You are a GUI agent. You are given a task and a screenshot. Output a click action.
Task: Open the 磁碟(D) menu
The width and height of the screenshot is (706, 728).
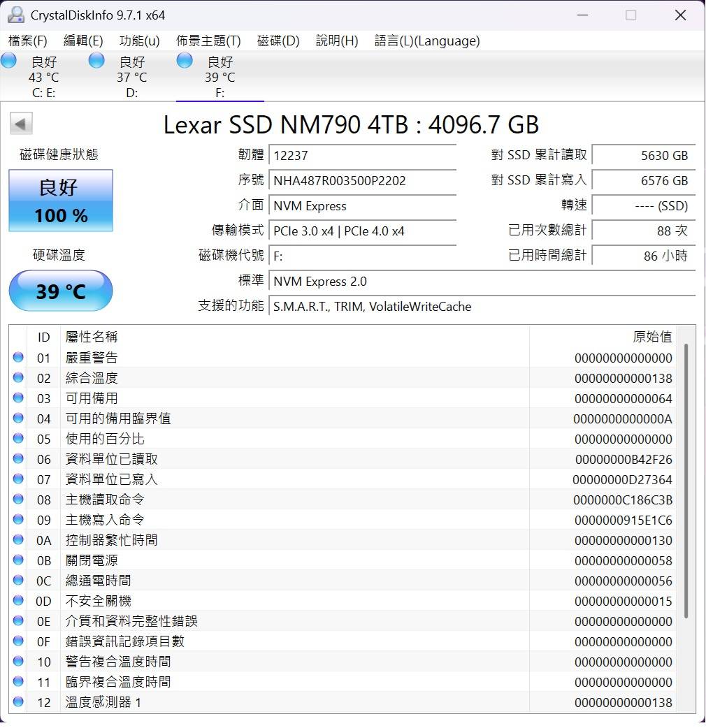[x=278, y=41]
